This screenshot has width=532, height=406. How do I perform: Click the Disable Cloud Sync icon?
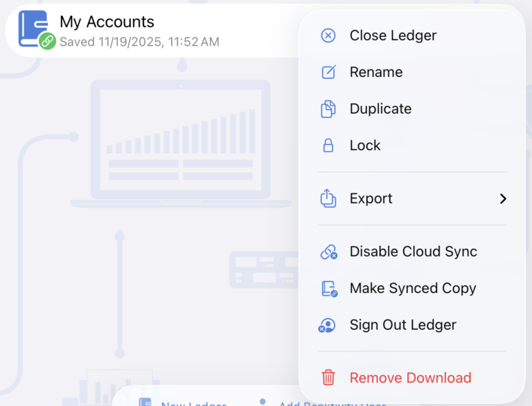click(x=328, y=252)
